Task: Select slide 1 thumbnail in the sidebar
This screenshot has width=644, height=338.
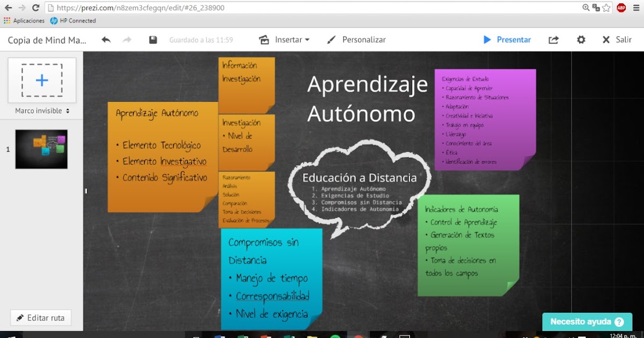Action: click(x=41, y=149)
